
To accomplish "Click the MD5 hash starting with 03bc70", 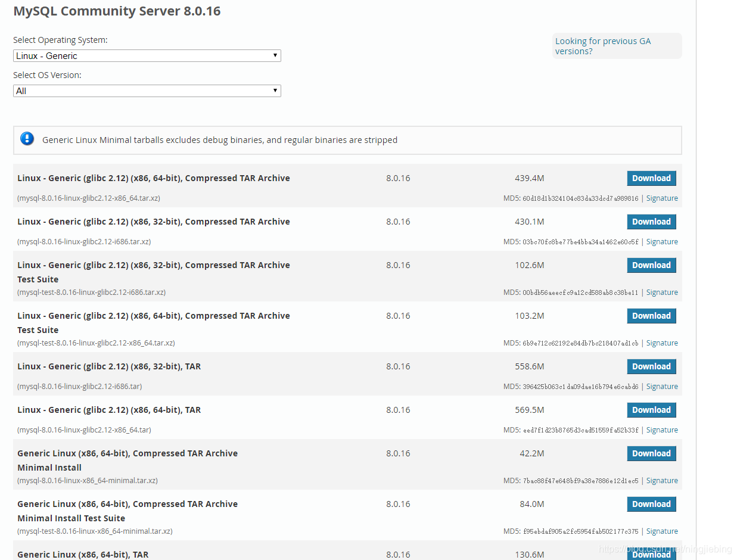I will click(x=580, y=242).
